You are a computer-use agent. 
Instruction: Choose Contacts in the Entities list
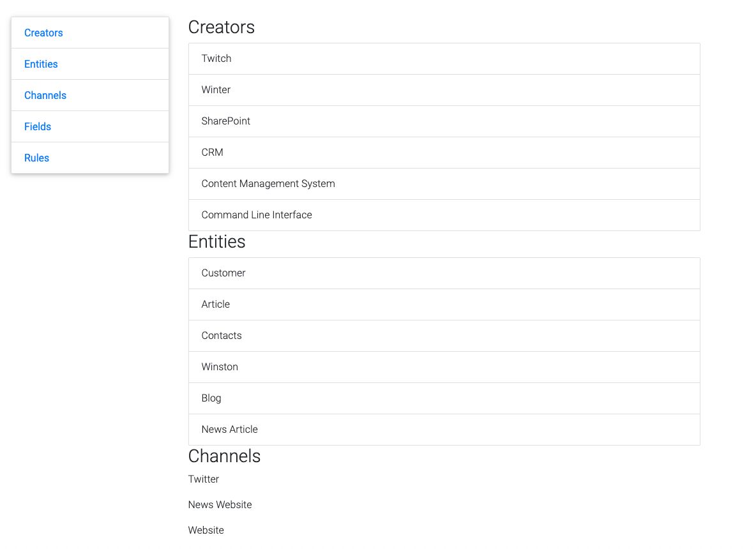point(444,336)
